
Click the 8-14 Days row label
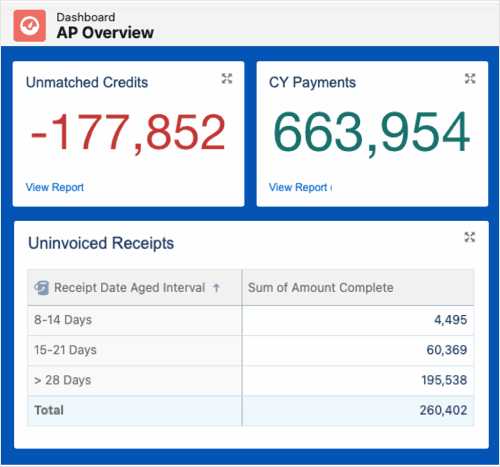63,320
